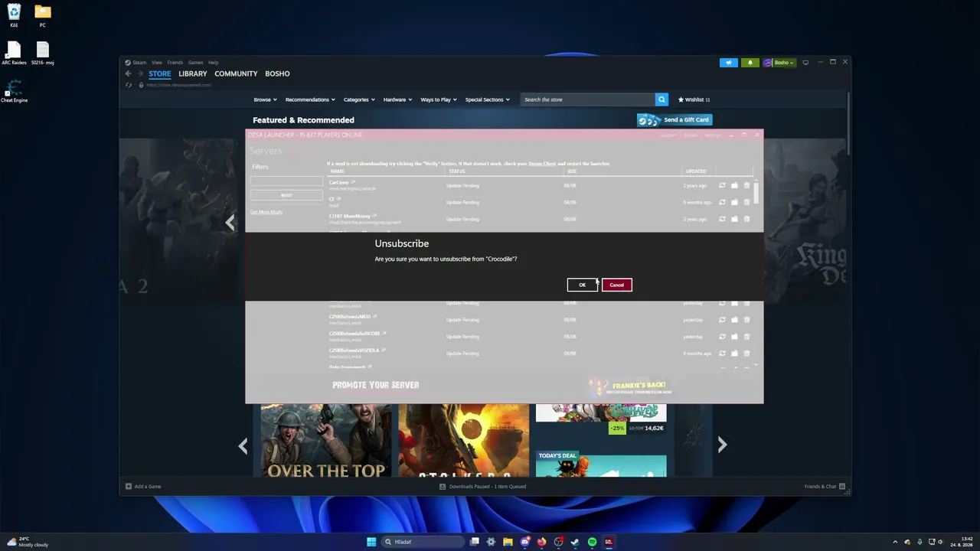Verify the CJ187-MoreMoney mod via refresh icon
980x551 pixels.
[x=722, y=219]
